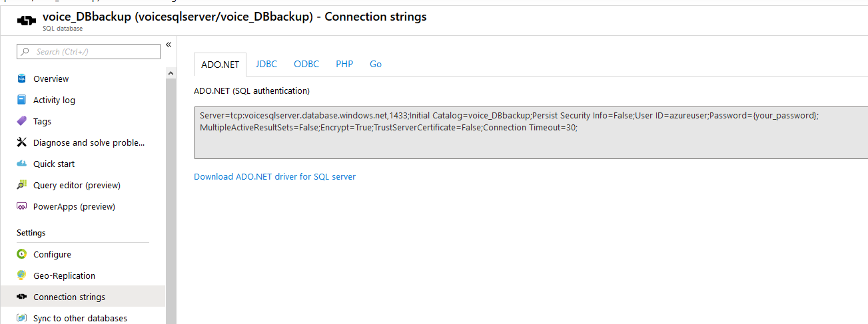Open the Sync to other databases icon
This screenshot has width=868, height=324.
click(21, 318)
